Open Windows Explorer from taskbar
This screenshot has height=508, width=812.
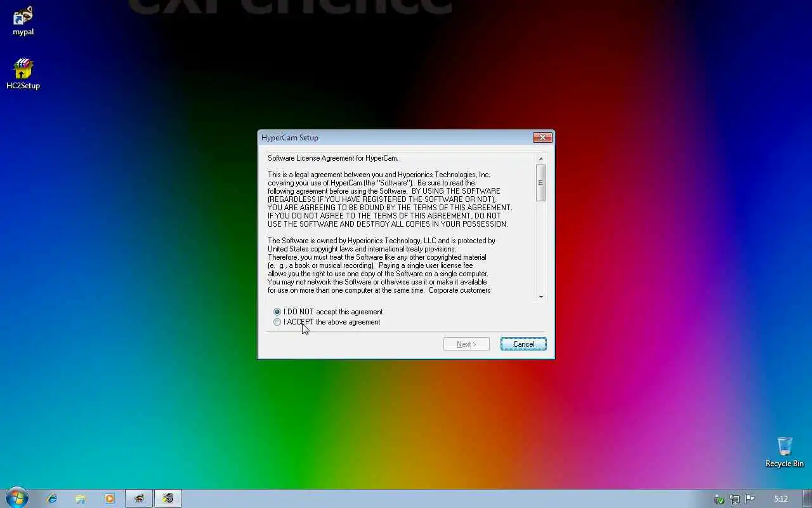(81, 499)
